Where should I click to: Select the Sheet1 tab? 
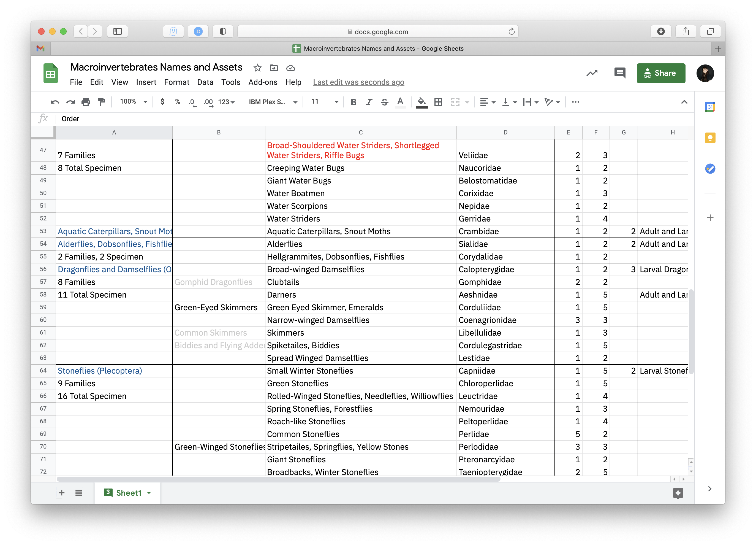127,493
